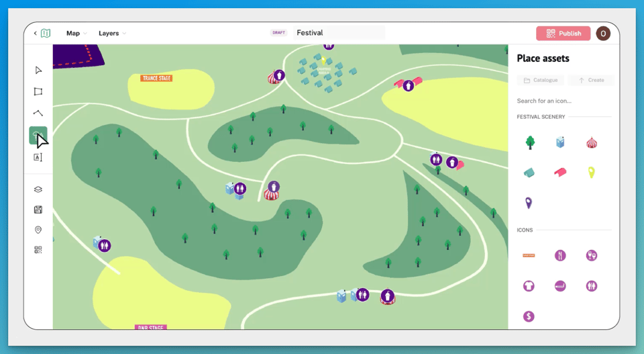The width and height of the screenshot is (644, 354).
Task: Choose the dollar sign icon asset
Action: tap(529, 316)
